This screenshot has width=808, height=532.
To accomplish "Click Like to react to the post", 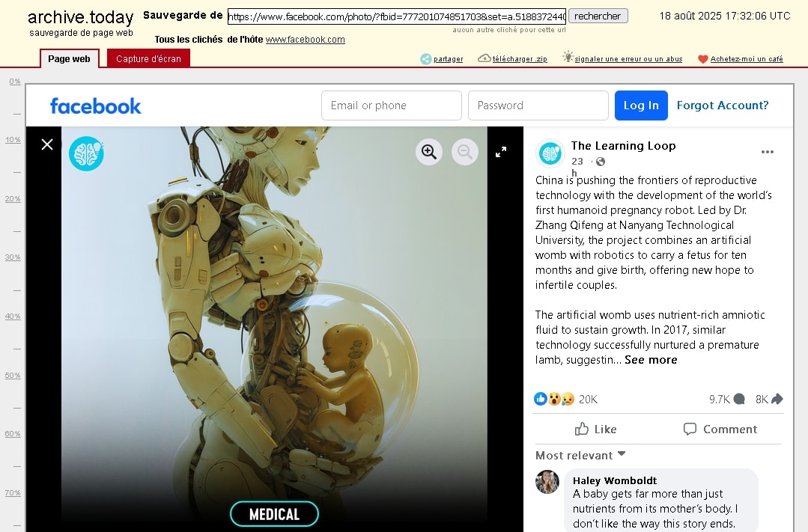I will coord(595,429).
